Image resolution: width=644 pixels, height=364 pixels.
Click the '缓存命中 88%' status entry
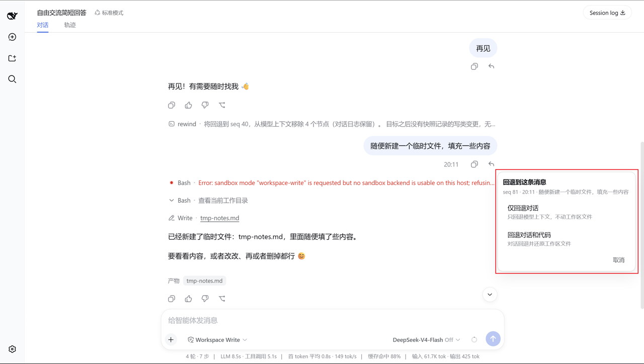point(384,356)
